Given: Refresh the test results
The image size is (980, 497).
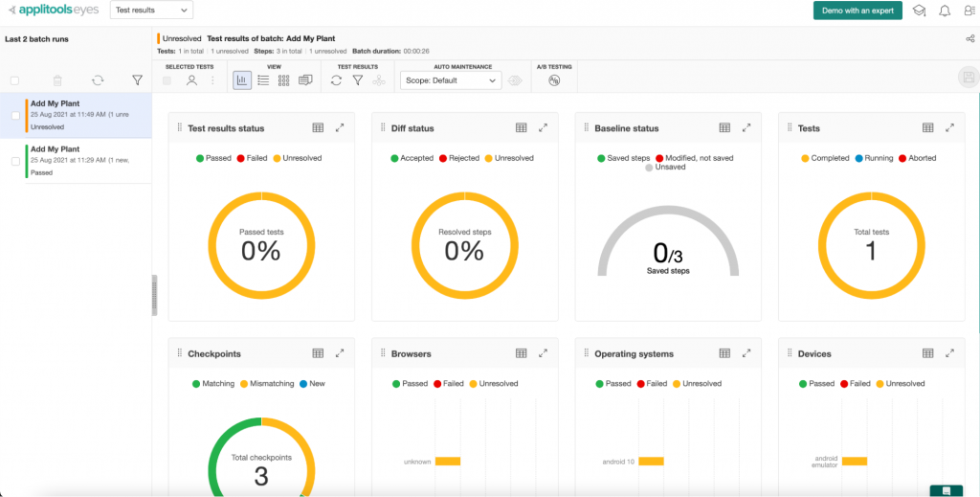Looking at the screenshot, I should [x=336, y=80].
